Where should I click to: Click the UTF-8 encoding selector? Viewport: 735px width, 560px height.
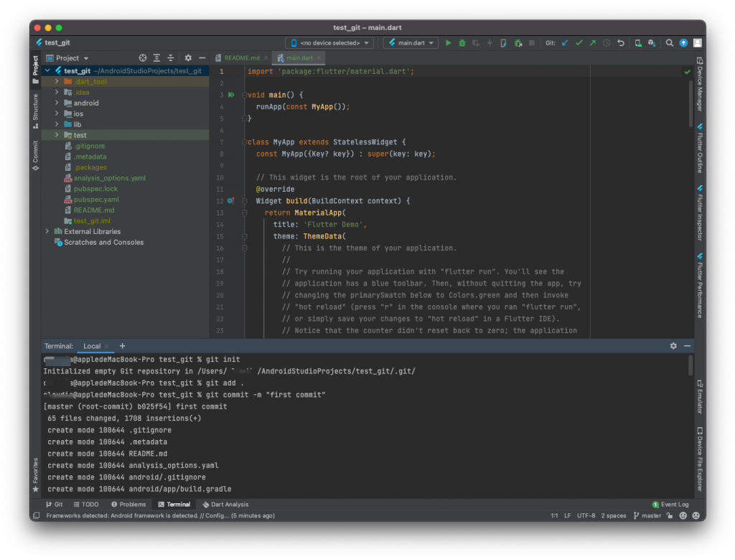pos(586,515)
